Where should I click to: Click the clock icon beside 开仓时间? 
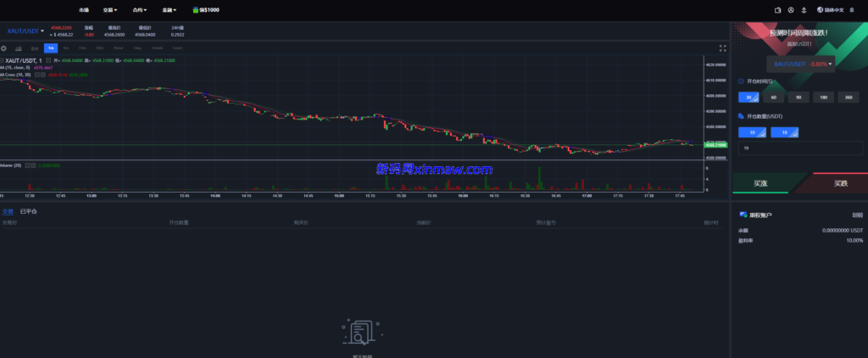tap(741, 81)
